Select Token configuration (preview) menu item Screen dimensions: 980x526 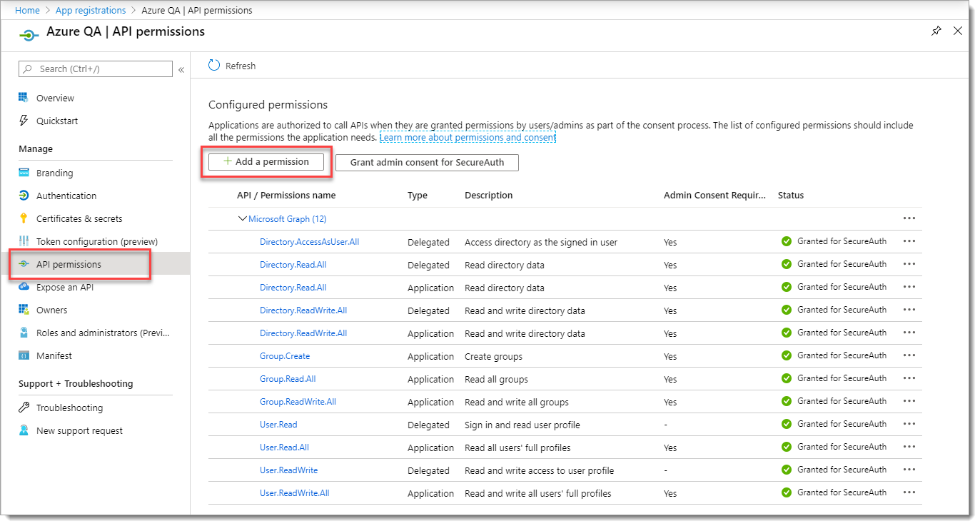96,242
